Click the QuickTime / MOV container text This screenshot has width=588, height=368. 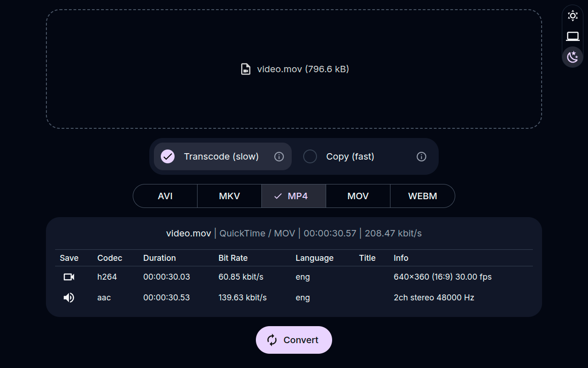click(x=257, y=233)
